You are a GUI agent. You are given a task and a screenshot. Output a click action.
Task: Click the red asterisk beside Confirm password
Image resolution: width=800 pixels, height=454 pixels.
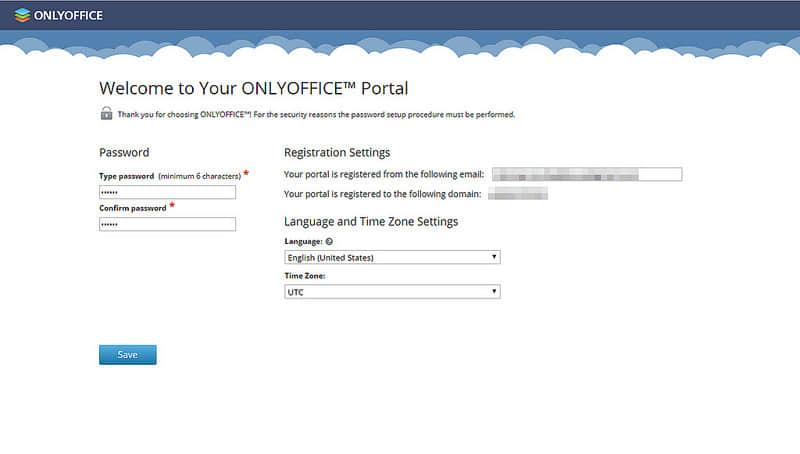172,206
